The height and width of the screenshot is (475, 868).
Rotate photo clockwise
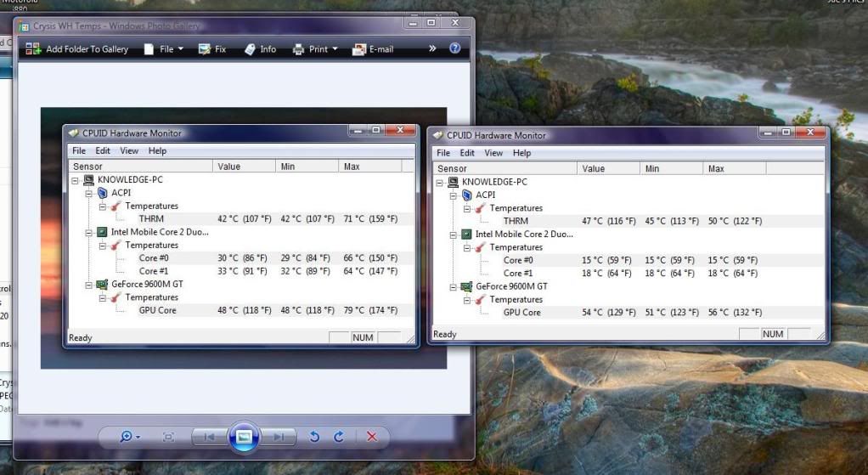coord(339,437)
